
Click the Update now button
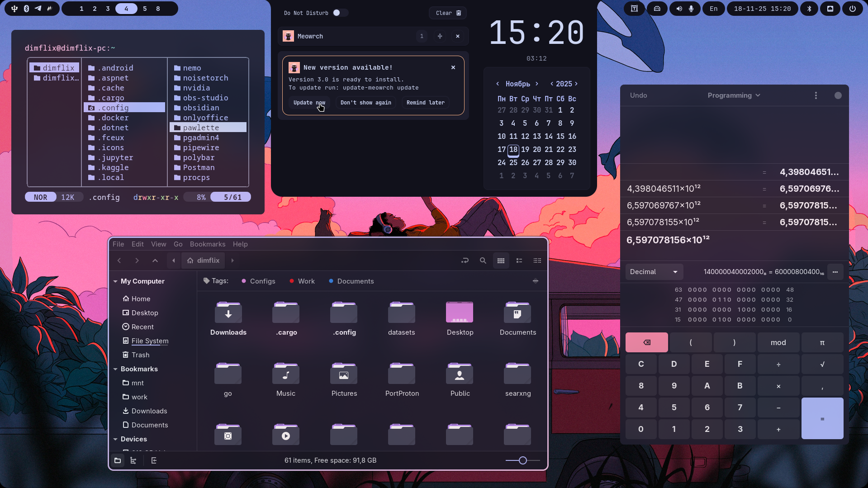tap(309, 103)
